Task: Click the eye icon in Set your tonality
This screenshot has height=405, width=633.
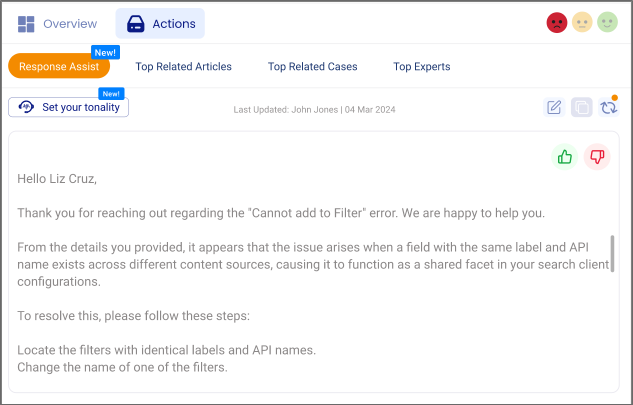Action: (x=26, y=107)
